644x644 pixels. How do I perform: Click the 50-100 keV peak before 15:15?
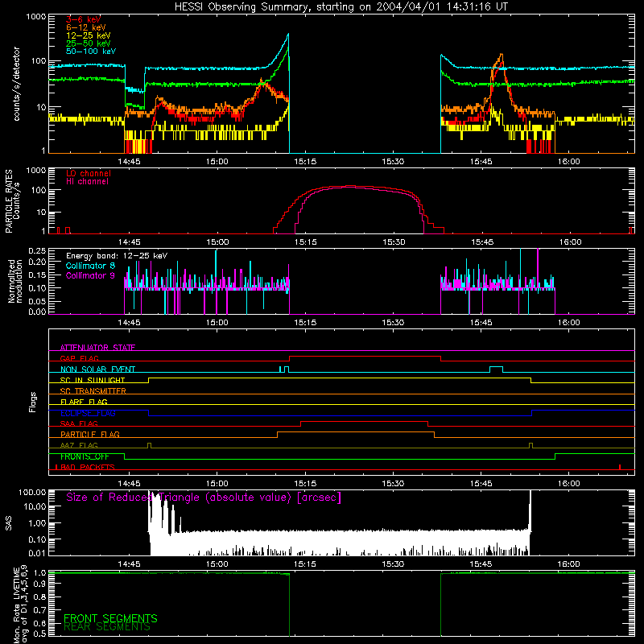(x=288, y=35)
